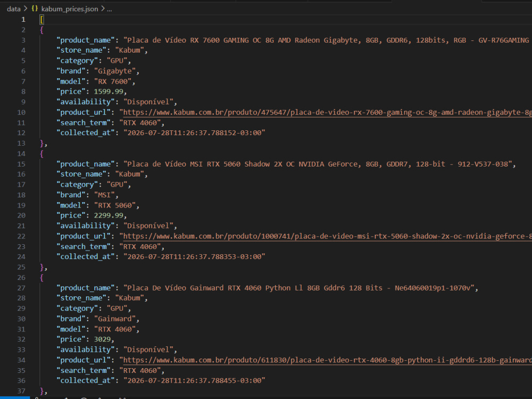Click the price value 2299.99

pyautogui.click(x=109, y=215)
